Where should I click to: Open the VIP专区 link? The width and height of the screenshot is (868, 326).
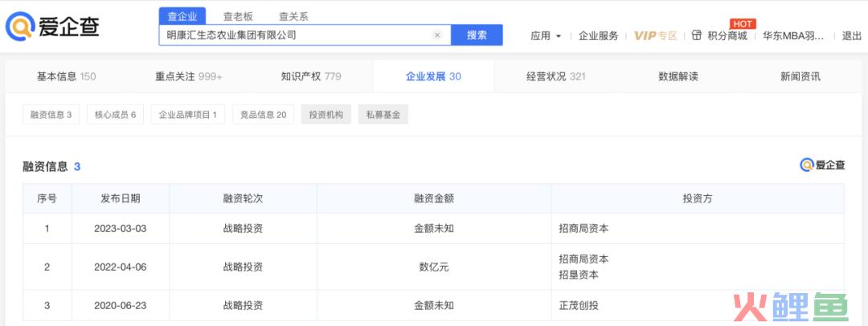click(x=656, y=36)
